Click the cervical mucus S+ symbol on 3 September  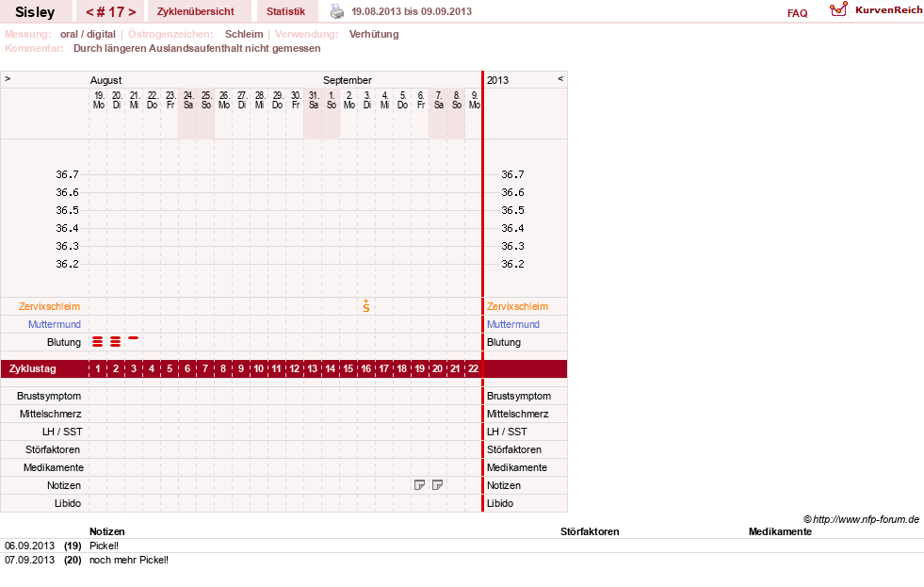[366, 306]
